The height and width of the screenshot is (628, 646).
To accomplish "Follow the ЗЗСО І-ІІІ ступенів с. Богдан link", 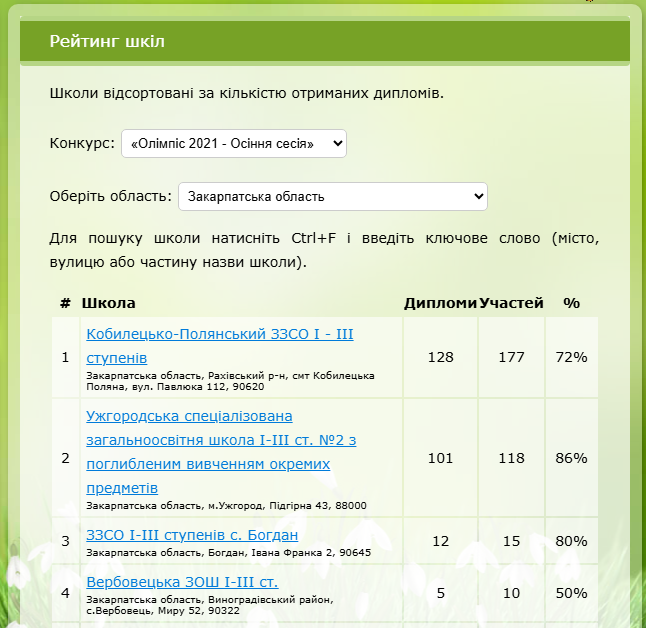I will click(192, 534).
